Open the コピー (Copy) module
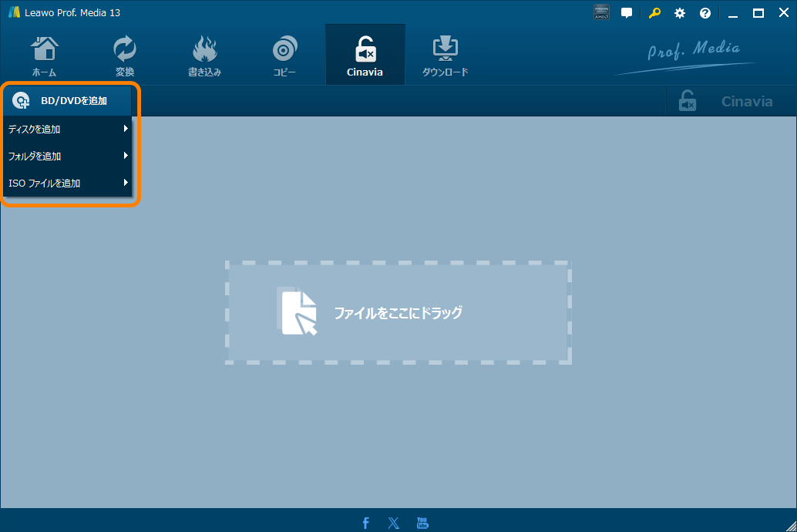The width and height of the screenshot is (797, 532). (x=284, y=55)
